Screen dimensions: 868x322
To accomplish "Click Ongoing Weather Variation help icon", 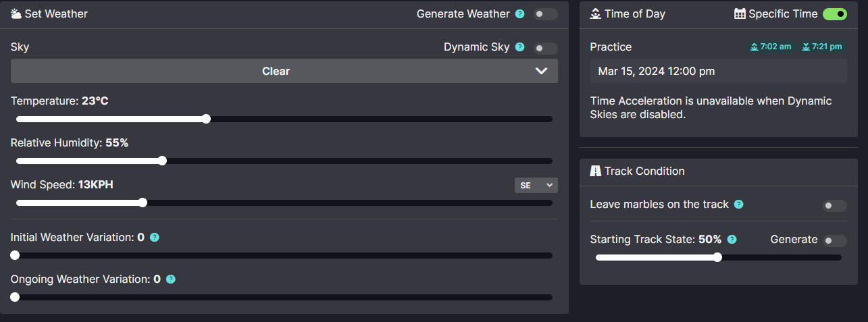I will (171, 279).
